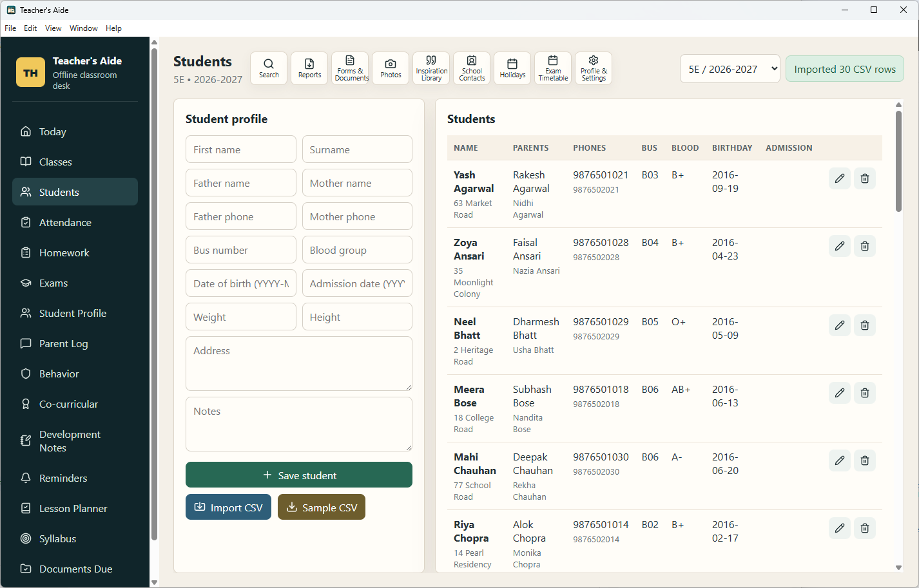The image size is (919, 588).
Task: Click the Sample CSV button
Action: [x=322, y=507]
